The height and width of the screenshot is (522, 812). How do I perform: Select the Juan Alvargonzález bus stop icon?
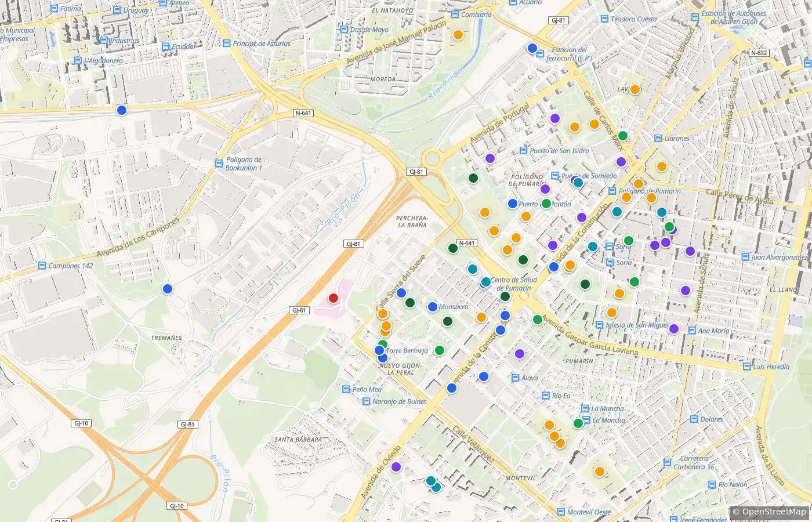point(745,257)
